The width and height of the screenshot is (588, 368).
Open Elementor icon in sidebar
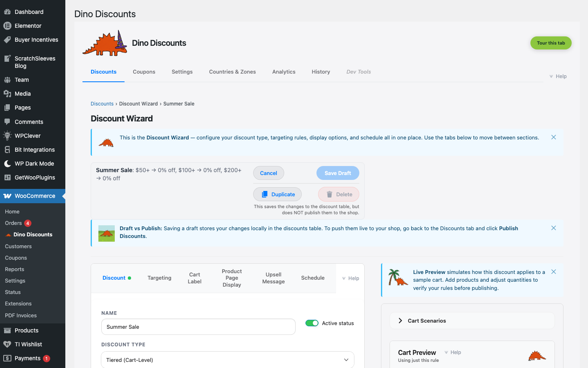coord(7,26)
